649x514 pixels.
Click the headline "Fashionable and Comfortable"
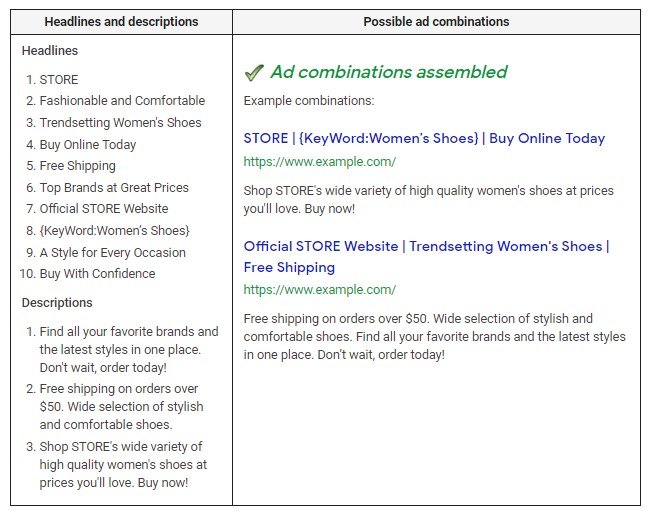[122, 101]
